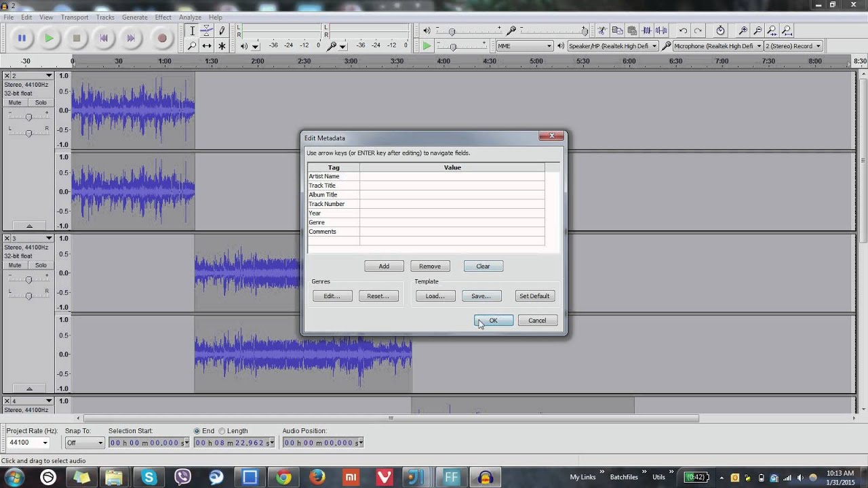Open the MME audio host dropdown
Screen dimensions: 868x488
(525, 46)
